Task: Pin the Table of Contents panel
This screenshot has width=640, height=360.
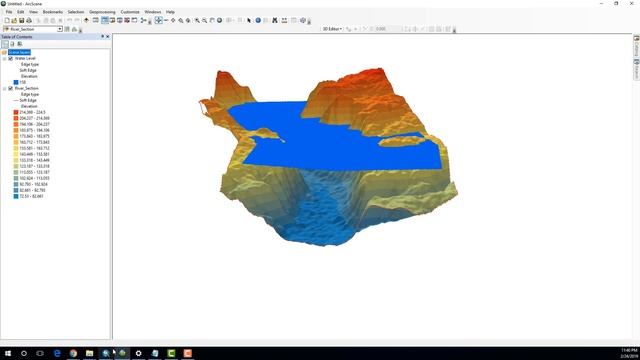Action: coord(102,37)
